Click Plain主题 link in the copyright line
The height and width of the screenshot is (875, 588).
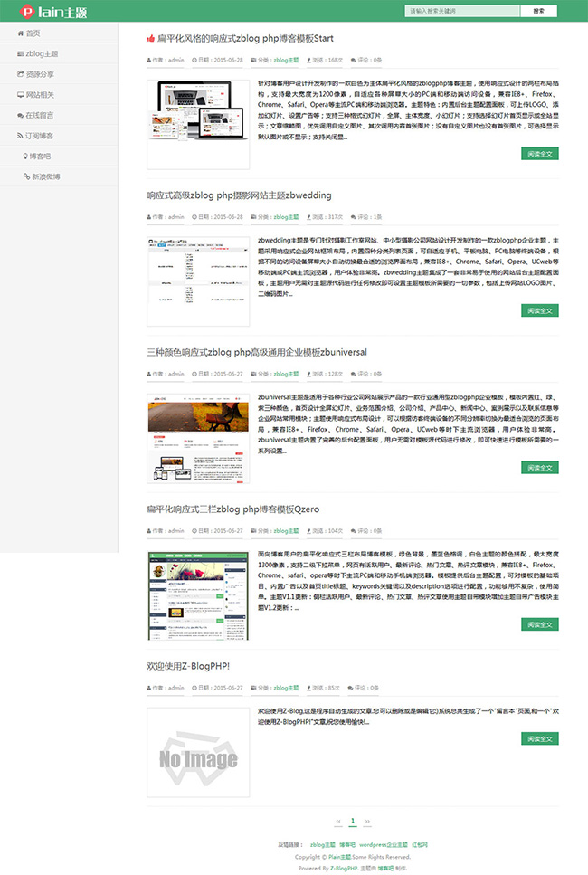click(340, 857)
